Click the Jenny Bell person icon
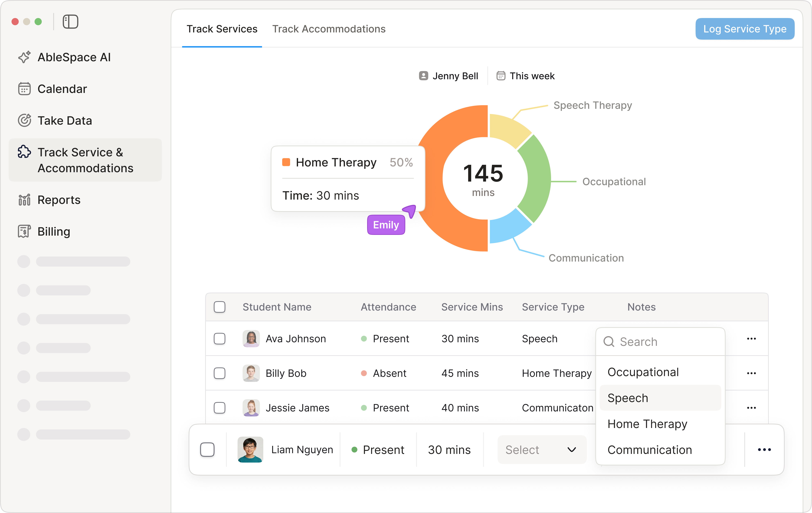 (423, 76)
